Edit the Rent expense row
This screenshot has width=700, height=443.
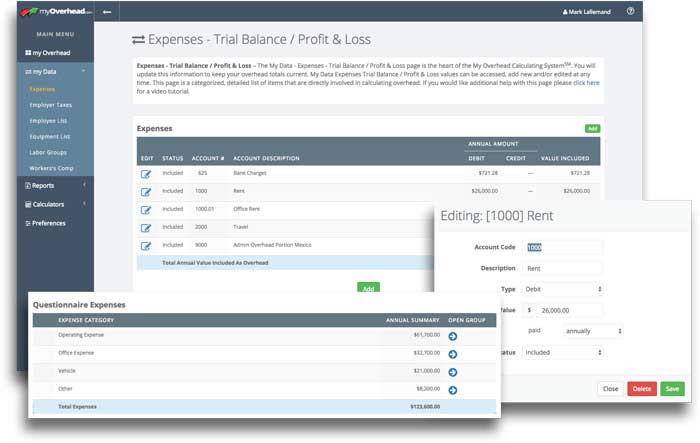[146, 192]
